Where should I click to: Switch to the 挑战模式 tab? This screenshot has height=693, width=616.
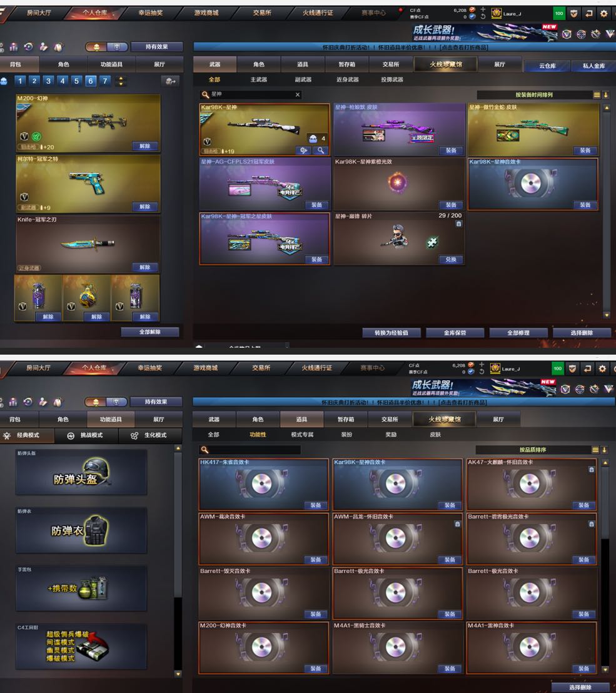[84, 435]
